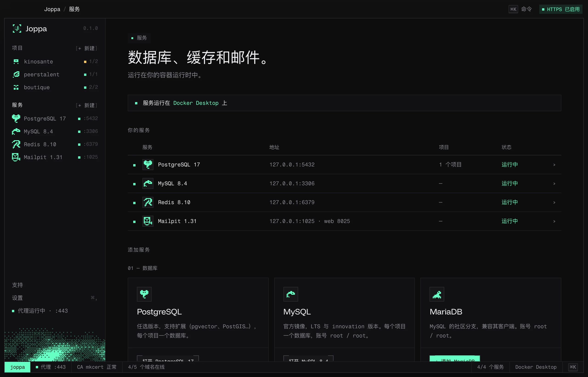Click 新建 next to 项目 header
This screenshot has height=377, width=588.
87,48
